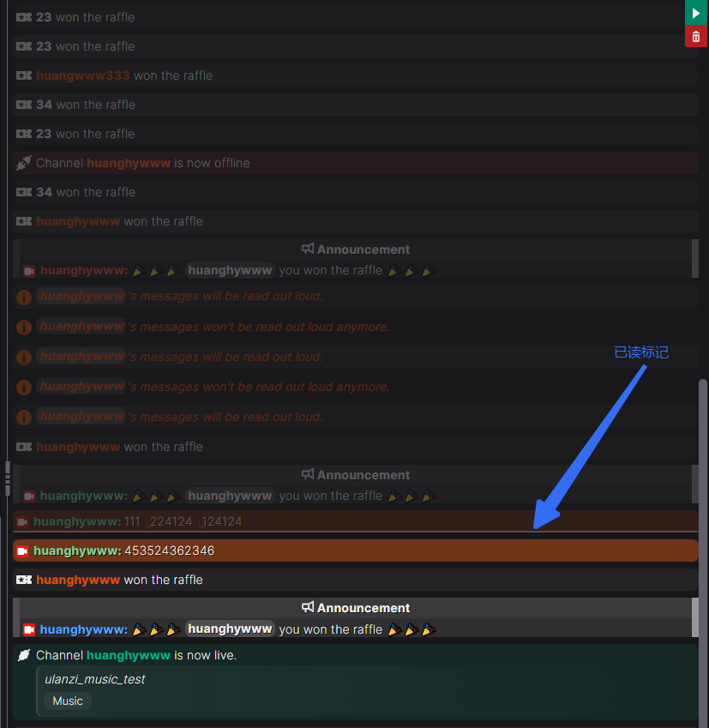This screenshot has width=709, height=728.
Task: Click the ticket icon just above the offline notice
Action: 24,134
